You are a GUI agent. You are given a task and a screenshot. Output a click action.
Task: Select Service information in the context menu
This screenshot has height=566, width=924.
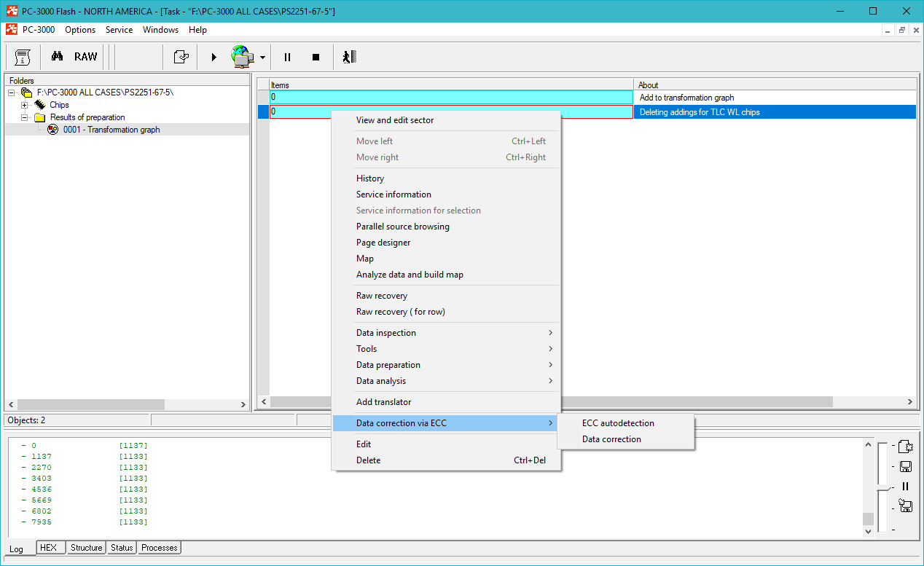click(x=446, y=194)
